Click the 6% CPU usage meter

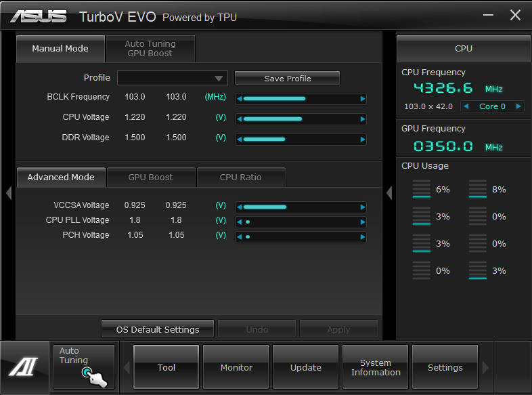pos(422,189)
